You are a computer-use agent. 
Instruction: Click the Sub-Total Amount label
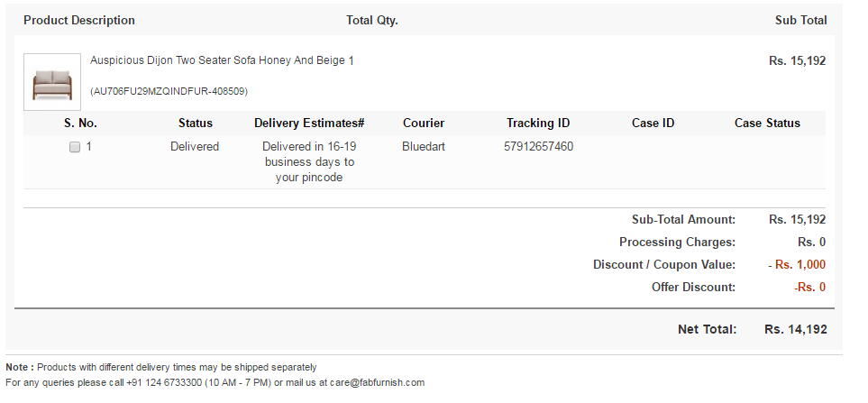(x=683, y=220)
